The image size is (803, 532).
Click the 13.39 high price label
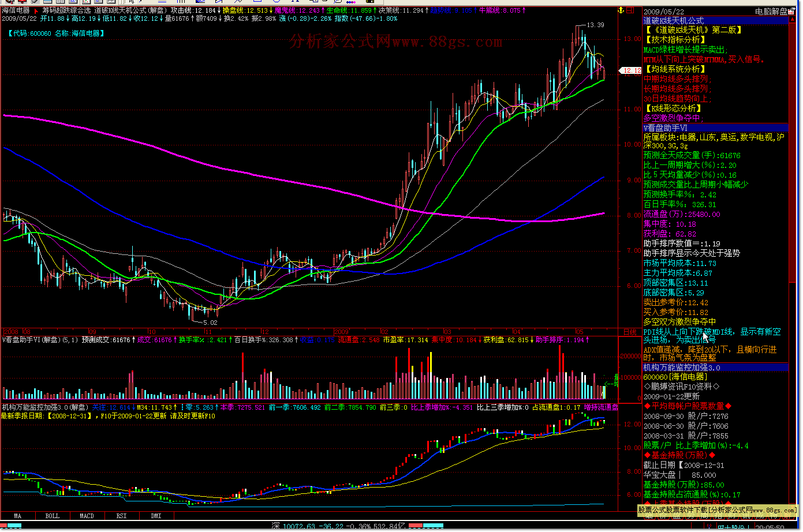pyautogui.click(x=595, y=25)
